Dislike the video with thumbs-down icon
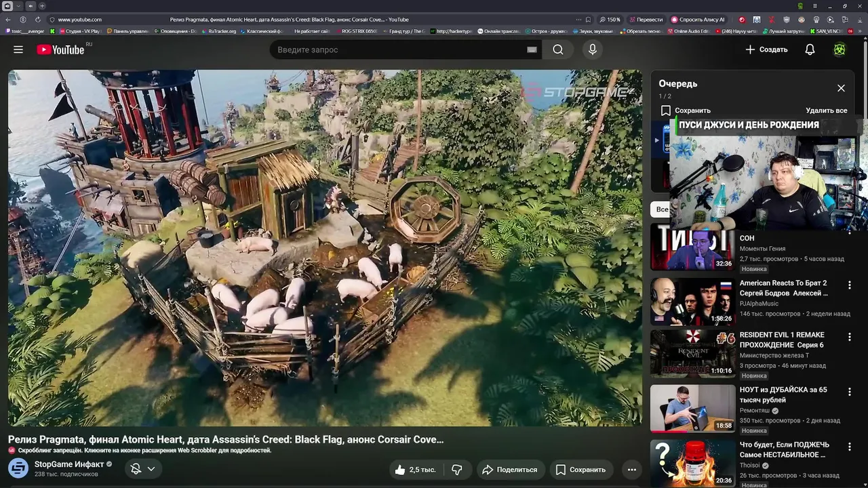868x488 pixels. (457, 470)
